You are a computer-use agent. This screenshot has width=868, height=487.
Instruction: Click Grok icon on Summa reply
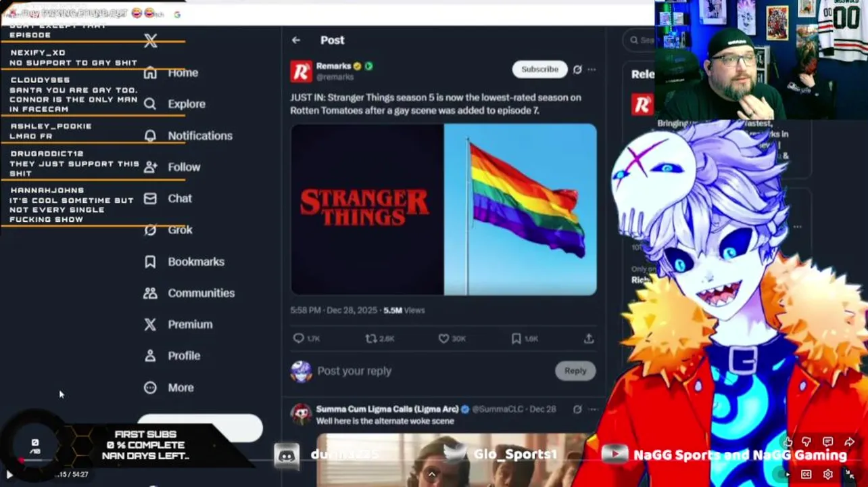pyautogui.click(x=577, y=409)
